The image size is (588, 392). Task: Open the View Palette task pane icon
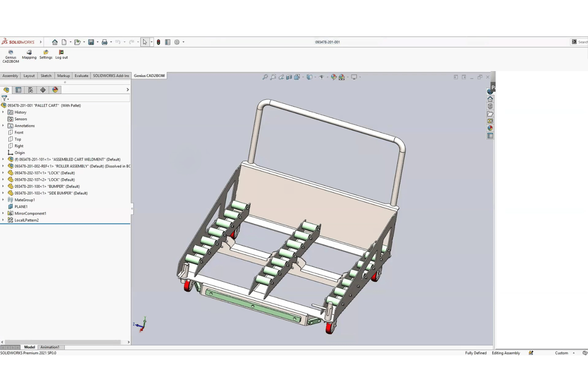490,121
